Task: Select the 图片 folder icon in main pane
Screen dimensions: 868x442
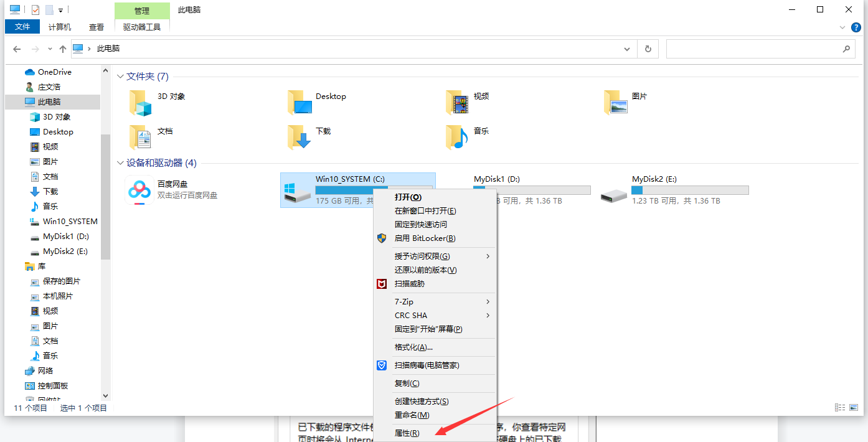Action: coord(616,103)
